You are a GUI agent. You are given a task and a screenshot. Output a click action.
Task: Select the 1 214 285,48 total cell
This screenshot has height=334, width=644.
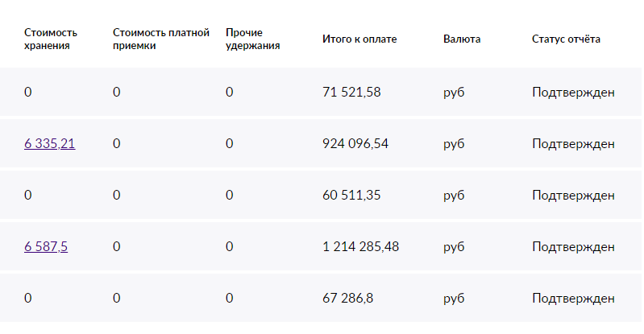pyautogui.click(x=360, y=246)
